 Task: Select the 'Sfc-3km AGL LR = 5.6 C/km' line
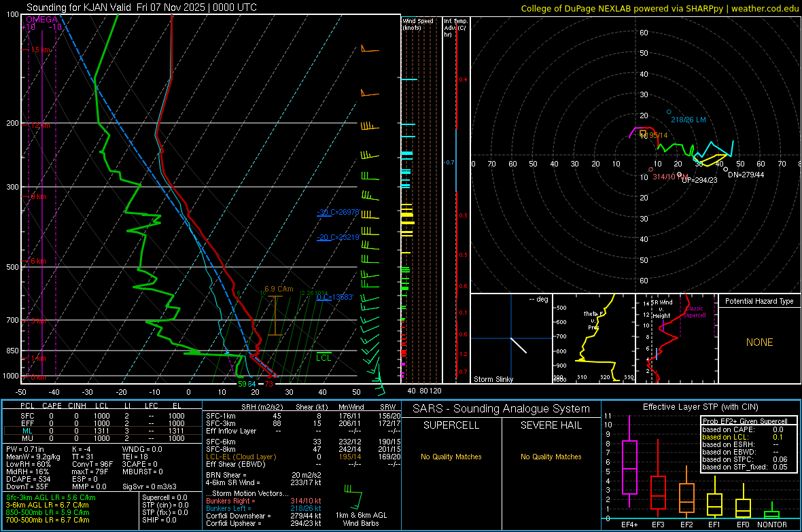tap(51, 497)
